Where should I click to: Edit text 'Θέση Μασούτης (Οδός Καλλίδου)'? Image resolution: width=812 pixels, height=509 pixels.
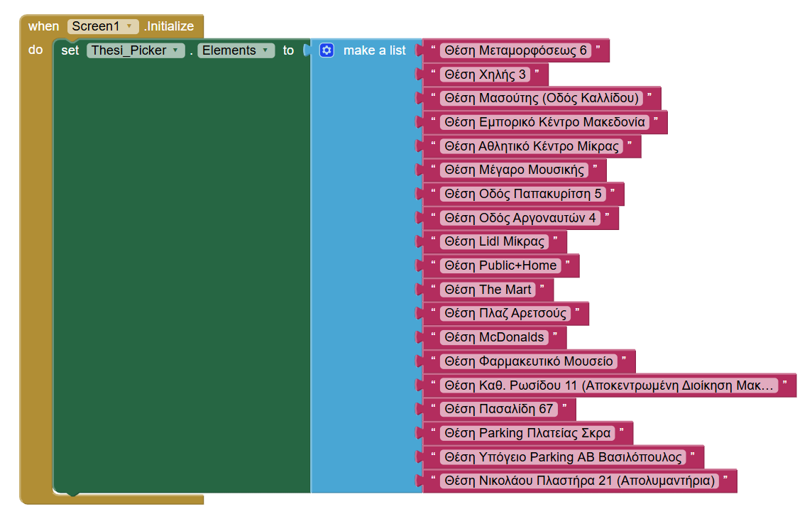tap(542, 98)
